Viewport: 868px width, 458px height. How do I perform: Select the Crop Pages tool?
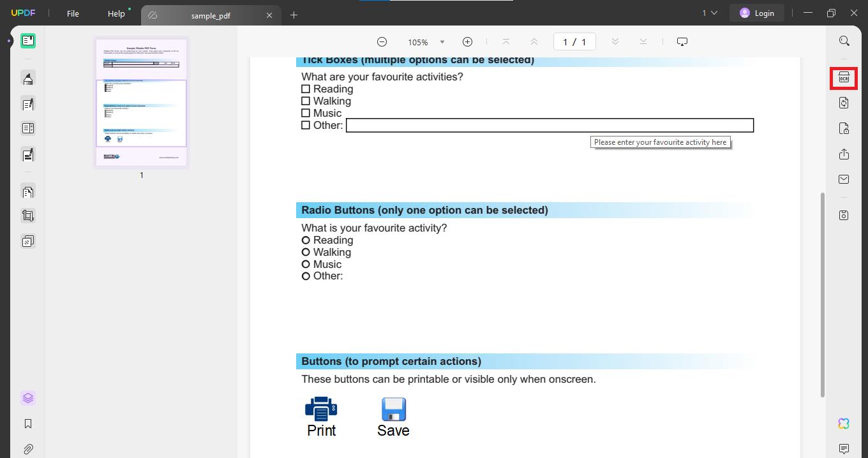point(27,215)
